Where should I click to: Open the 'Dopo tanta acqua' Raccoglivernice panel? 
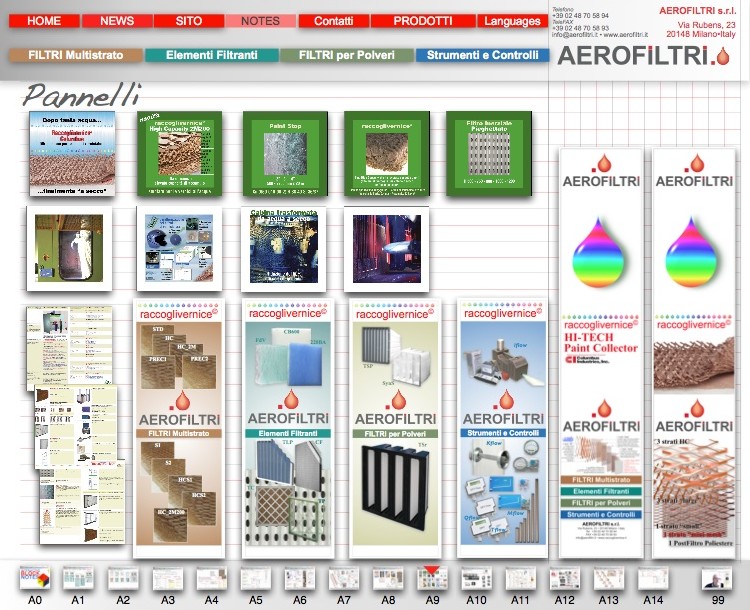tap(72, 154)
